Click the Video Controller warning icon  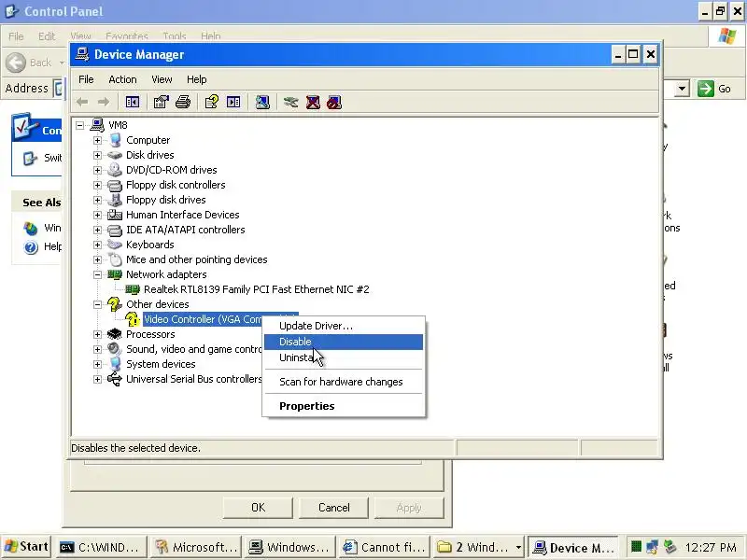click(133, 319)
